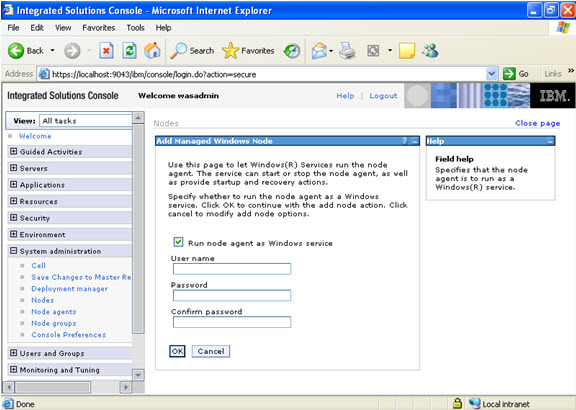576x410 pixels.
Task: Open the Mail icon dropdown arrow
Action: click(331, 51)
